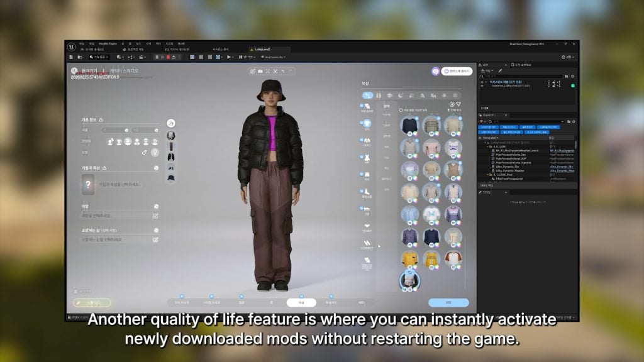The width and height of the screenshot is (644, 362).
Task: Click the Play button in the Unreal toolbar
Action: point(228,57)
